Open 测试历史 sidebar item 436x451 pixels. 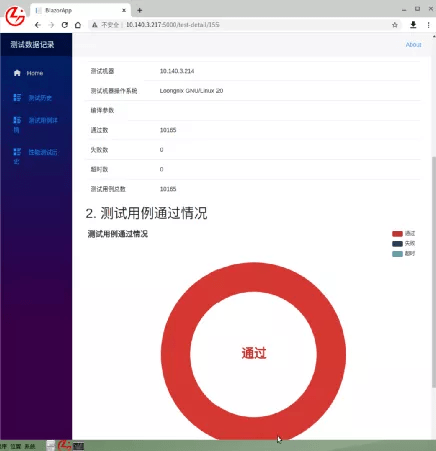tap(33, 98)
